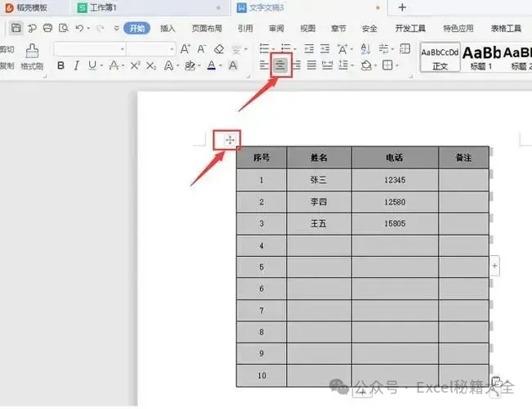Click the table cell containing 张三
532x409 pixels.
pos(320,180)
